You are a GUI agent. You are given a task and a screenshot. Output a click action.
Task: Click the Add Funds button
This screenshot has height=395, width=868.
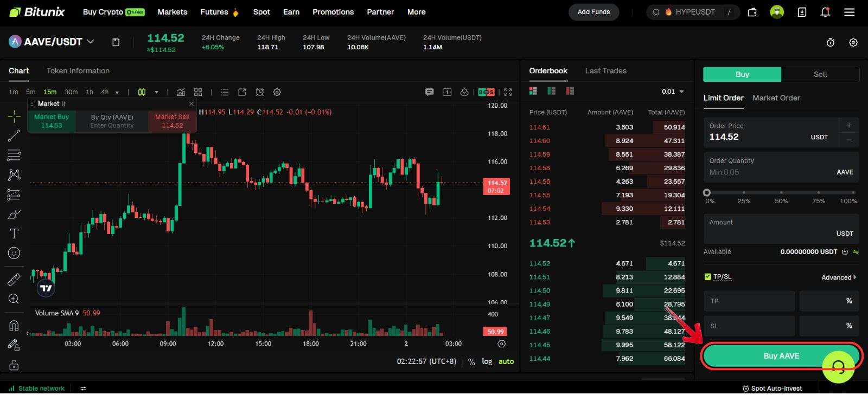tap(593, 12)
